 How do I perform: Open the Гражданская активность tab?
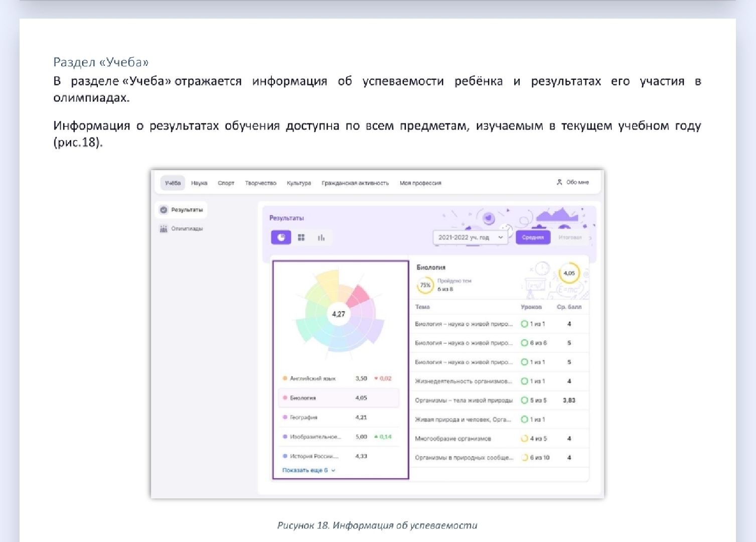click(x=356, y=183)
